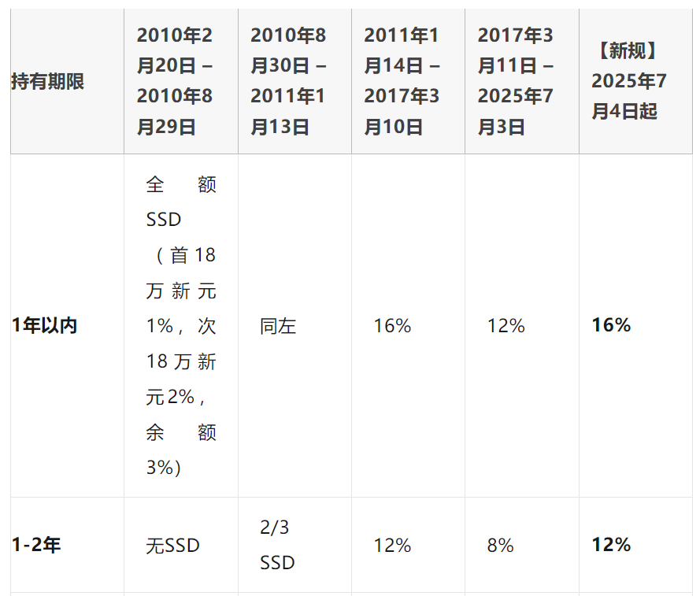Click the 1年以内 row label
The image size is (700, 596).
[x=44, y=325]
